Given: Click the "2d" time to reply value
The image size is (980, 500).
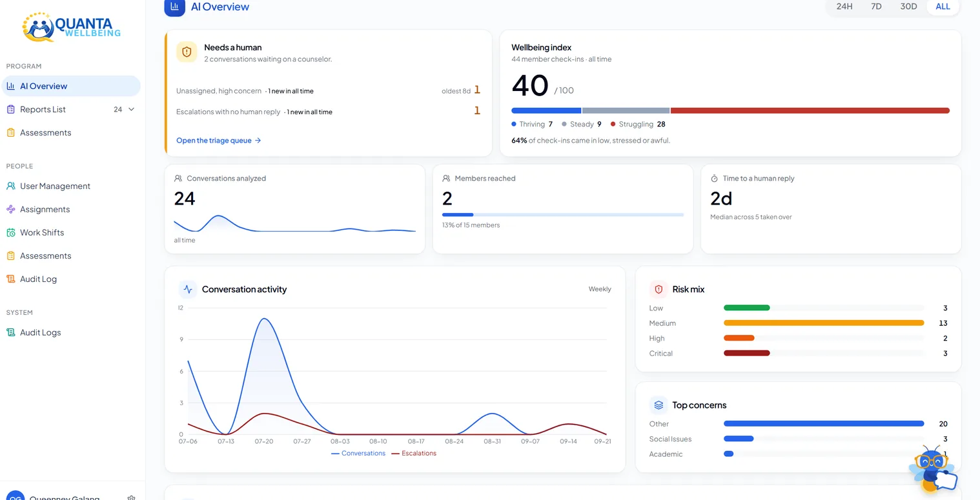Looking at the screenshot, I should click(721, 198).
